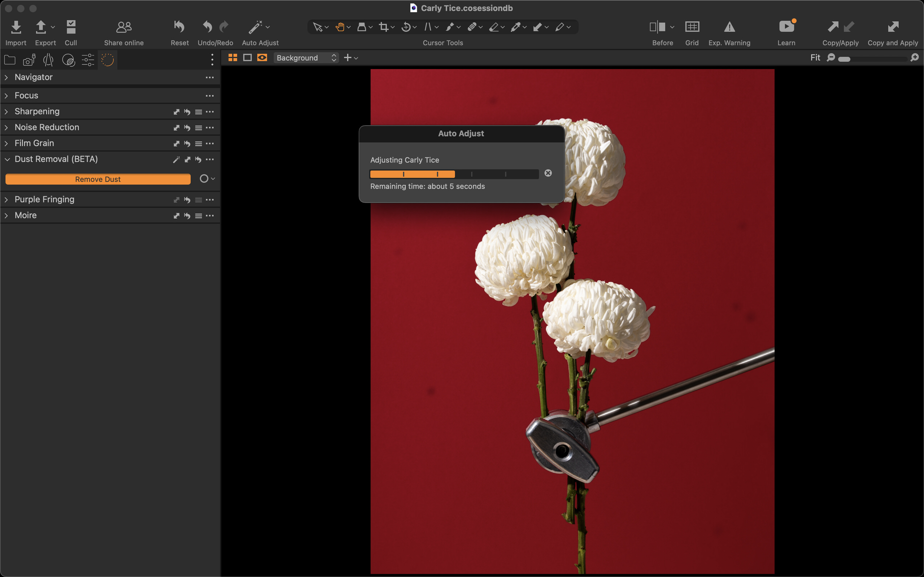Image resolution: width=924 pixels, height=577 pixels.
Task: Toggle the Before view comparison
Action: pyautogui.click(x=657, y=27)
